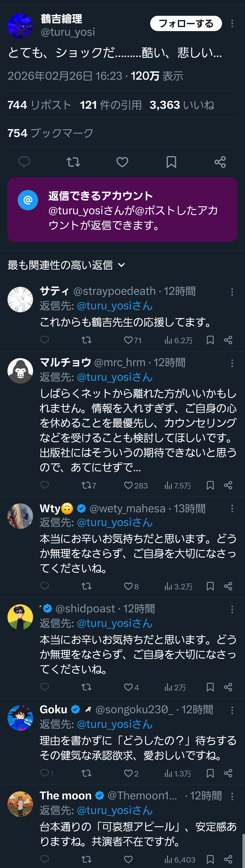Share the main post
This screenshot has width=245, height=868.
220,162
